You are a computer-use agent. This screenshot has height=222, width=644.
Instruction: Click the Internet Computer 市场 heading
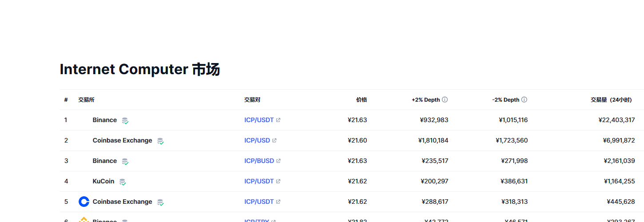pyautogui.click(x=140, y=69)
